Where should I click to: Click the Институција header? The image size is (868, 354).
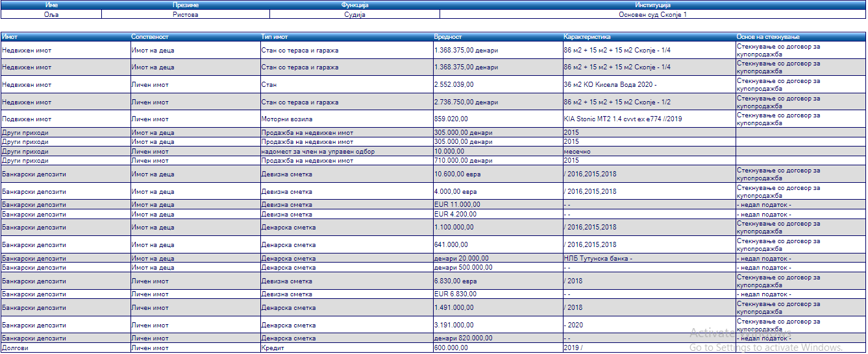tap(652, 5)
